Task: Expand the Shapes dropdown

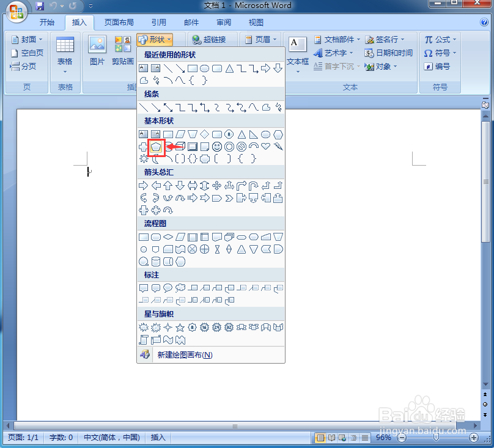Action: coord(155,39)
